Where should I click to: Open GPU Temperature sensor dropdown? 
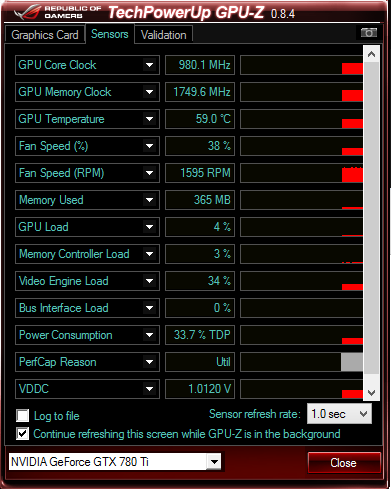pyautogui.click(x=149, y=119)
